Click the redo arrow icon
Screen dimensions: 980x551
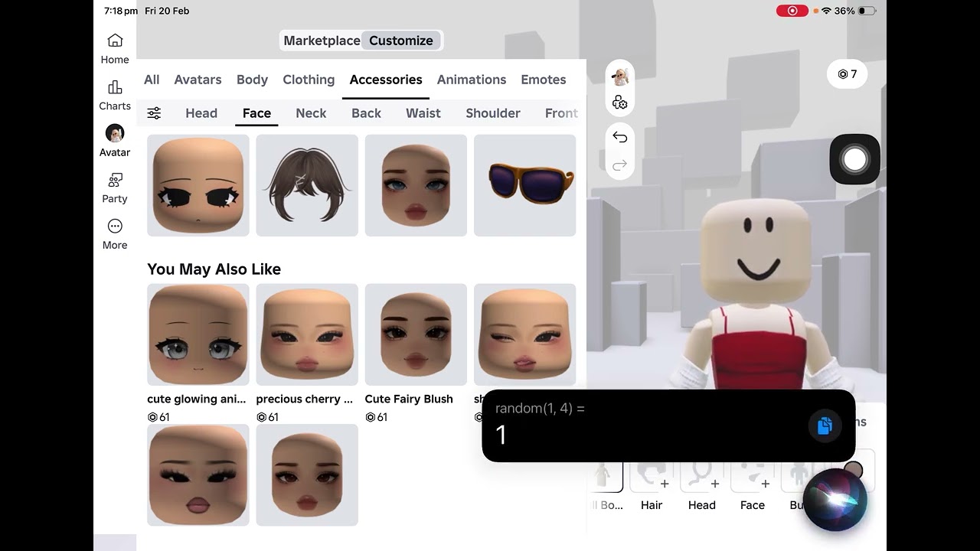pyautogui.click(x=620, y=165)
